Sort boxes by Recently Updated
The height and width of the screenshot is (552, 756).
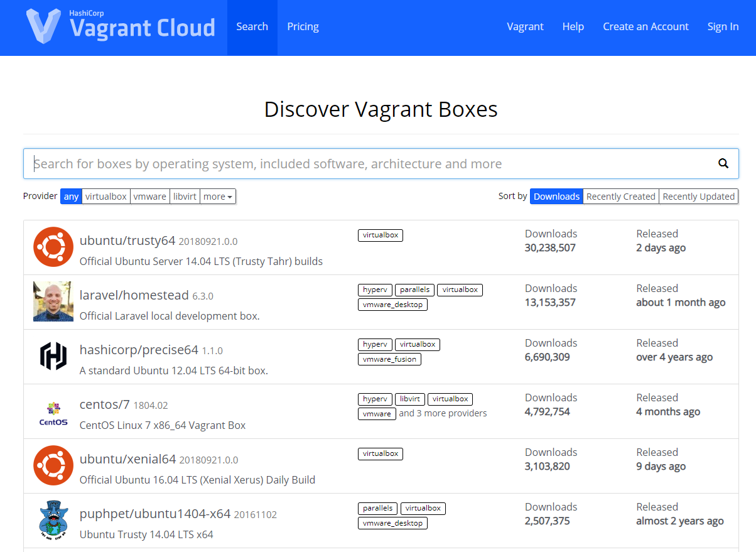[699, 197]
